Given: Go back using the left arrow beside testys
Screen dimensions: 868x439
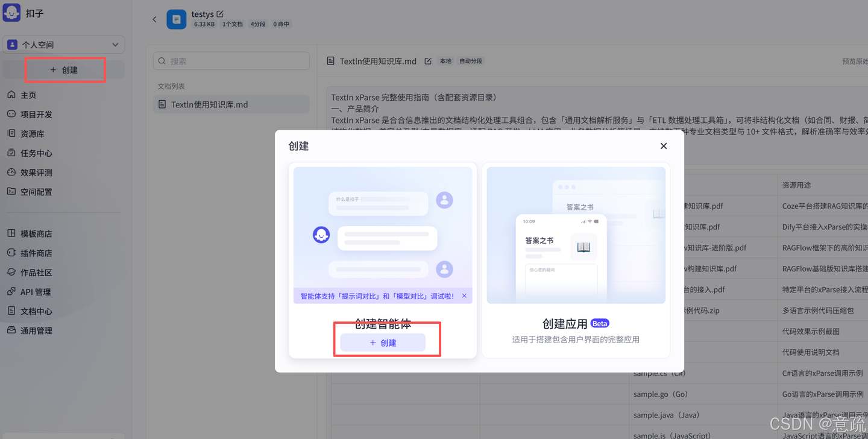Looking at the screenshot, I should coord(154,19).
